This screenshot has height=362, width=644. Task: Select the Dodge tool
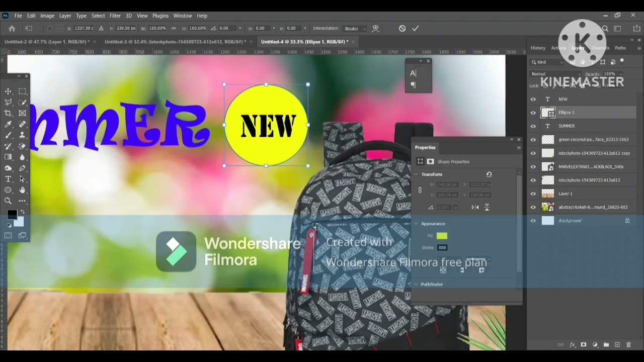[8, 168]
